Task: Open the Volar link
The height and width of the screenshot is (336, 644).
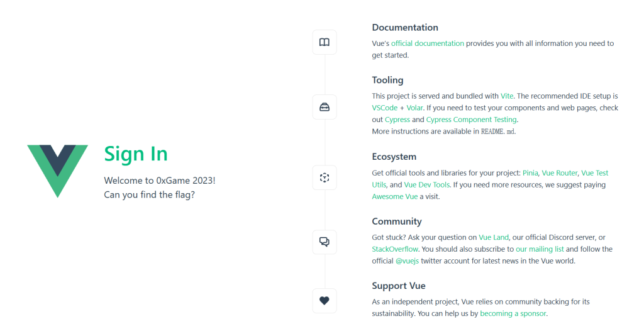Action: (414, 108)
